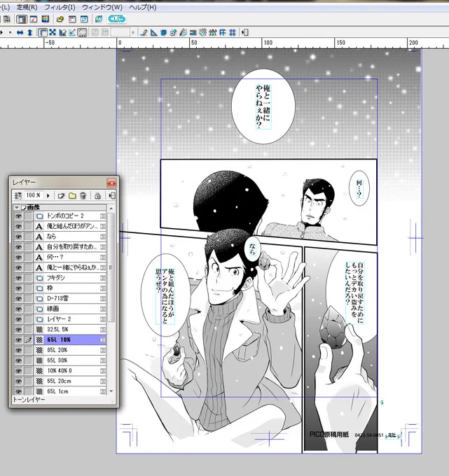Expand properties of 10% 40% 0 layer
449x476 pixels.
[103, 371]
